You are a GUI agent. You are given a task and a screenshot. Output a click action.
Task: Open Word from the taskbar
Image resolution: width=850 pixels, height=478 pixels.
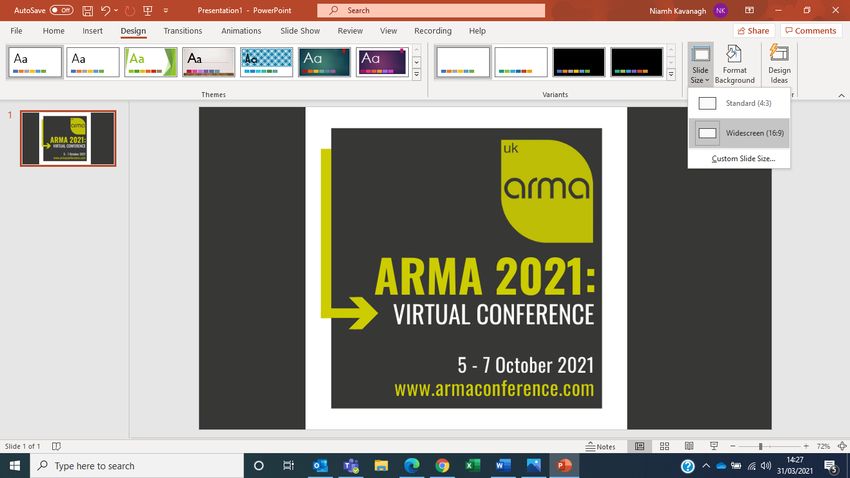tap(503, 466)
